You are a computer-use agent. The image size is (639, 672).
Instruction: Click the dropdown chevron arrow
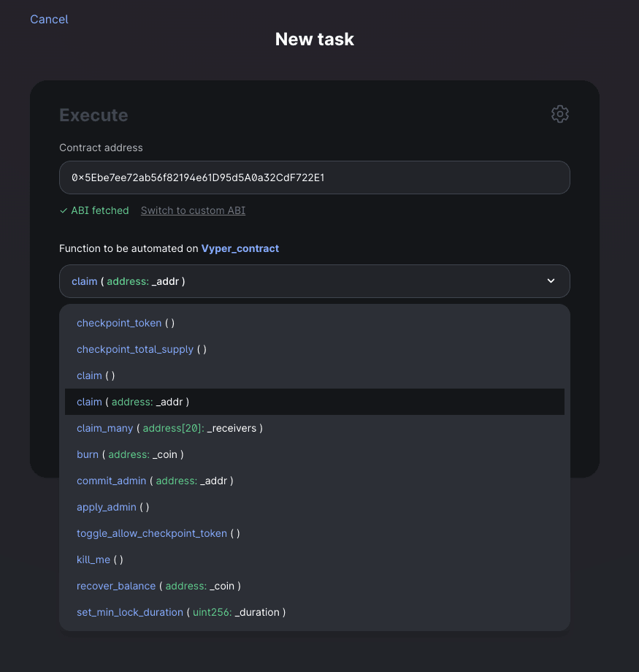(x=551, y=281)
